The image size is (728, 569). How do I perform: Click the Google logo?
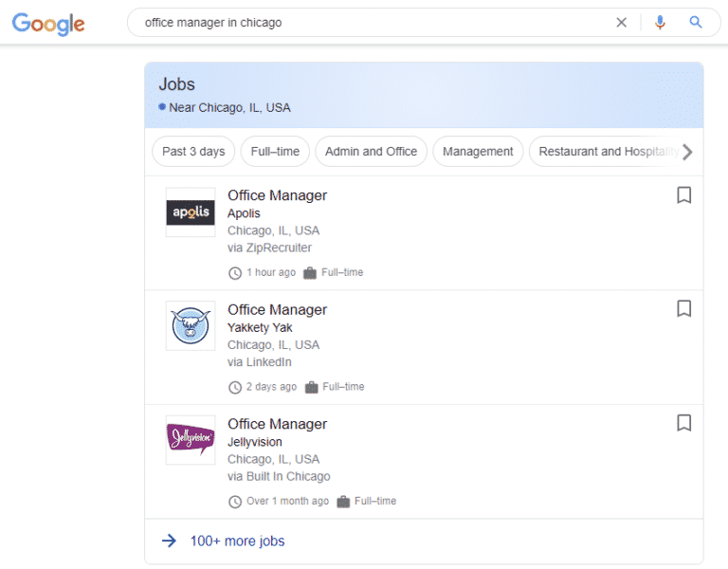pyautogui.click(x=48, y=24)
